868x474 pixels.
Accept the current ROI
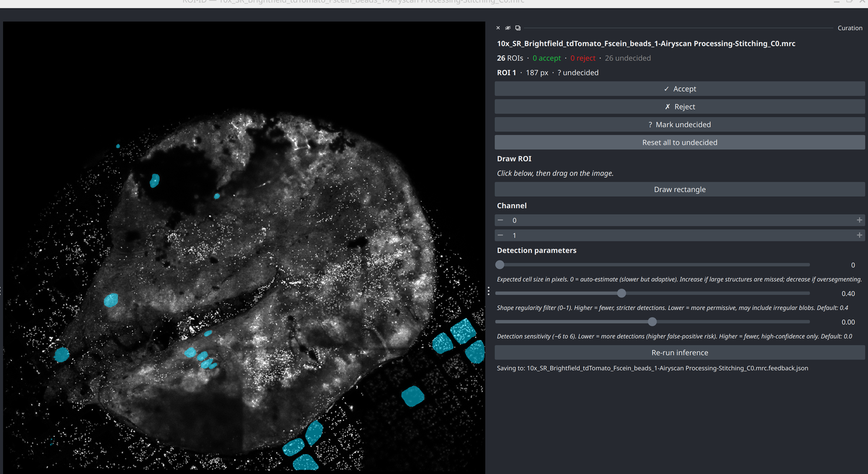[680, 89]
